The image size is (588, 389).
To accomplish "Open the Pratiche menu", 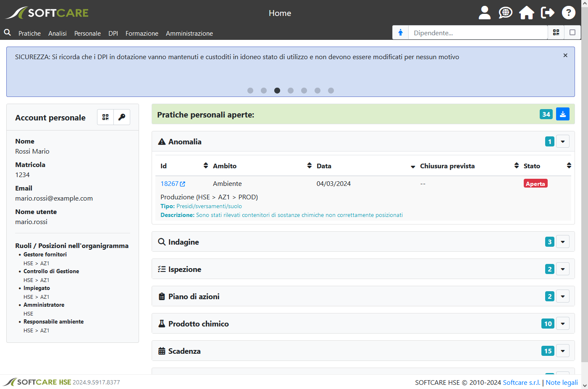I will [29, 34].
